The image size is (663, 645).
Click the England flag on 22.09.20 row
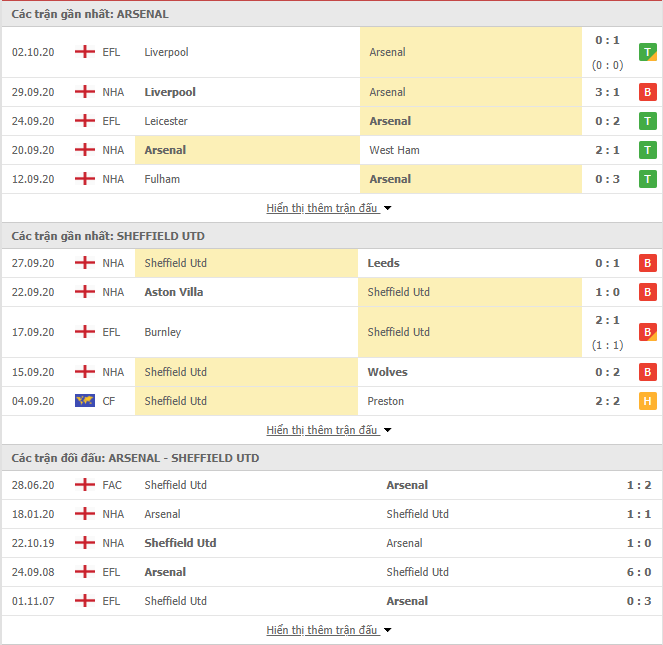point(85,291)
